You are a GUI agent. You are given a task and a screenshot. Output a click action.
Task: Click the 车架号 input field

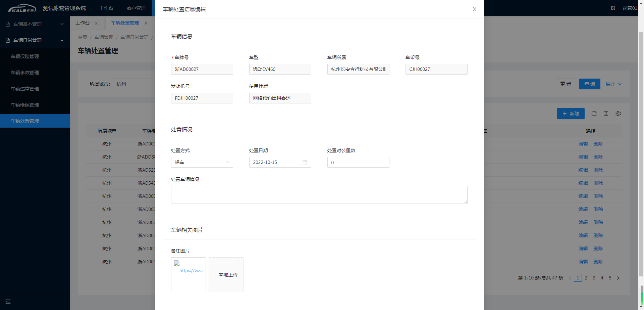[x=436, y=69]
